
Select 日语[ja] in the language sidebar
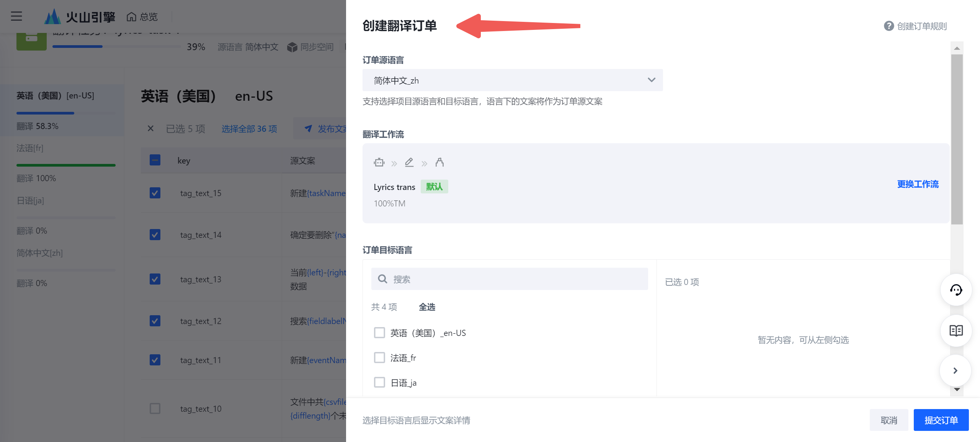coord(30,201)
